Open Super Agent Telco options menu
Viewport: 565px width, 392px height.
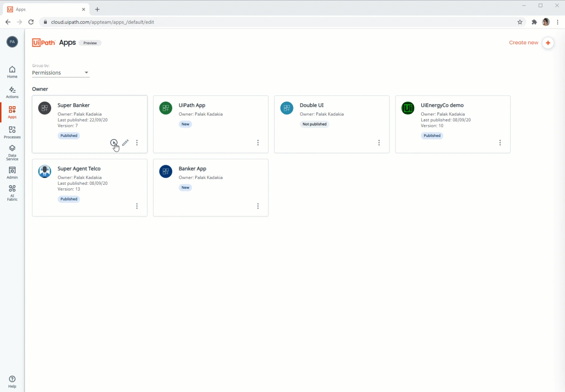pos(137,206)
